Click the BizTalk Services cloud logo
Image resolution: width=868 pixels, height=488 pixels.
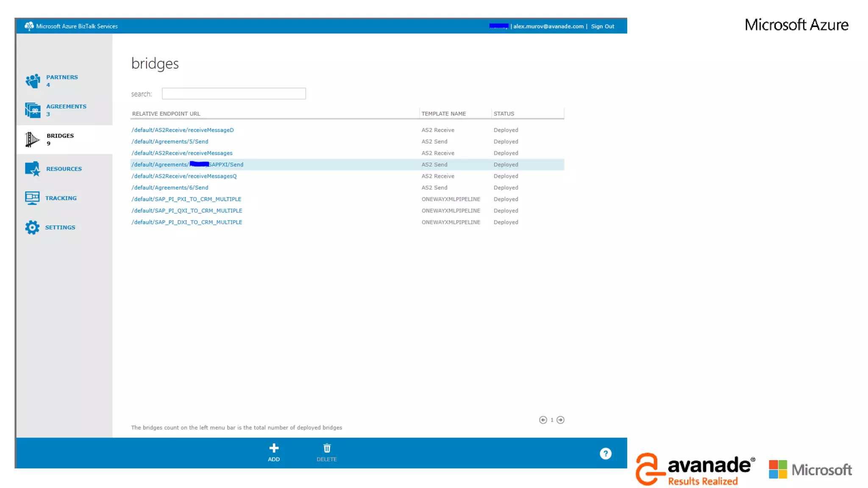point(29,26)
